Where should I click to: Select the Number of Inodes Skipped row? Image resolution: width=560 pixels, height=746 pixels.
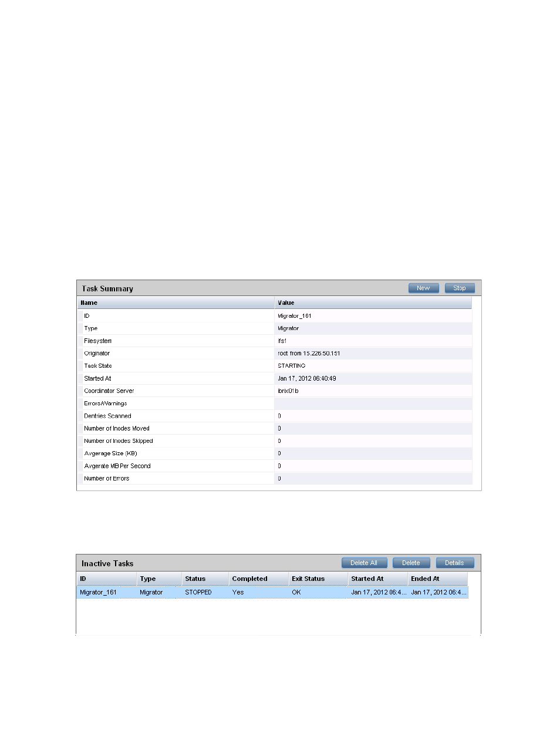pyautogui.click(x=275, y=441)
